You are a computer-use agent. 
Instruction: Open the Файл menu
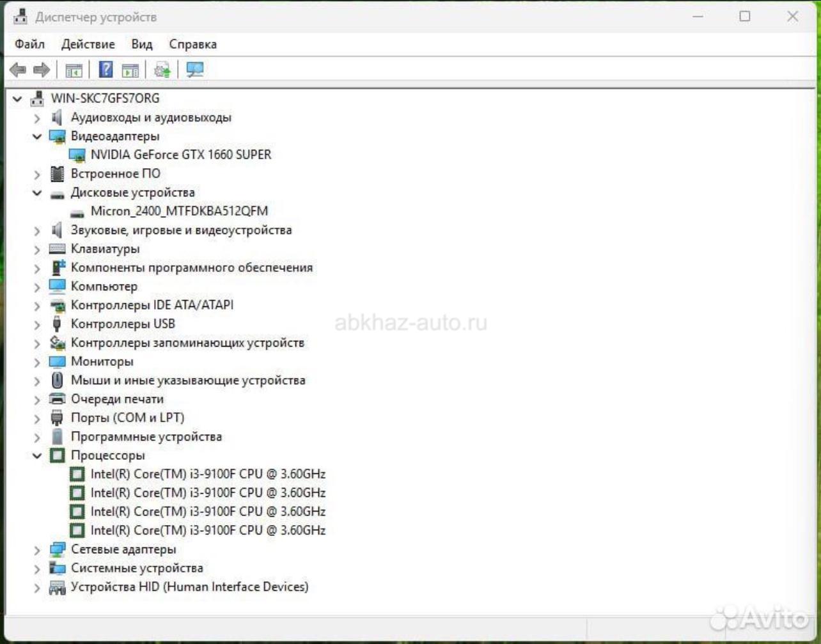coord(29,44)
